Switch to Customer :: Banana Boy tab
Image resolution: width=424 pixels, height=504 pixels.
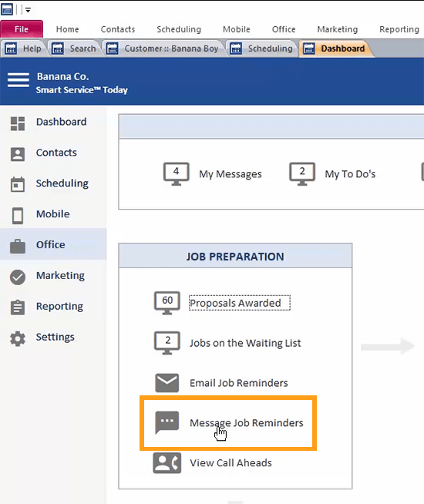tap(164, 49)
